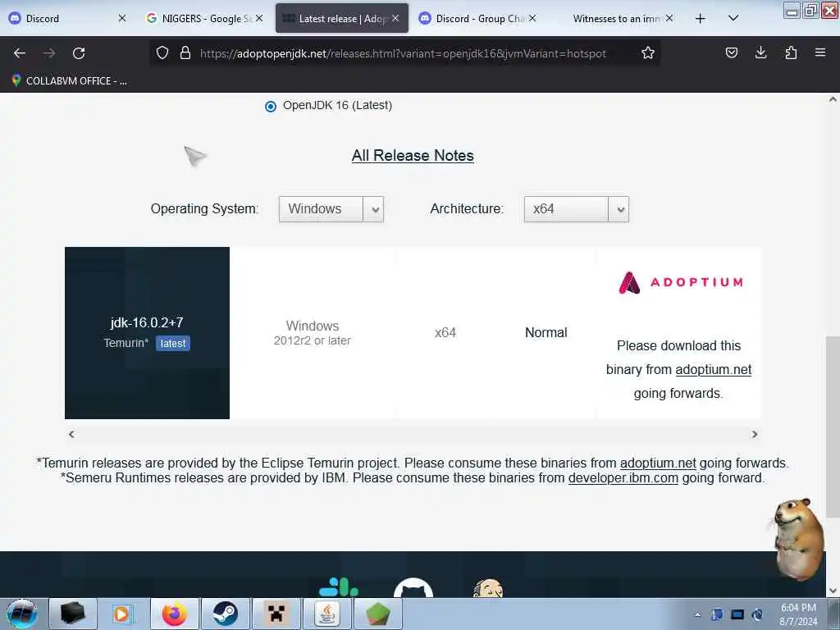Follow adoptium.net link in release row
Viewport: 840px width, 630px height.
(x=713, y=370)
